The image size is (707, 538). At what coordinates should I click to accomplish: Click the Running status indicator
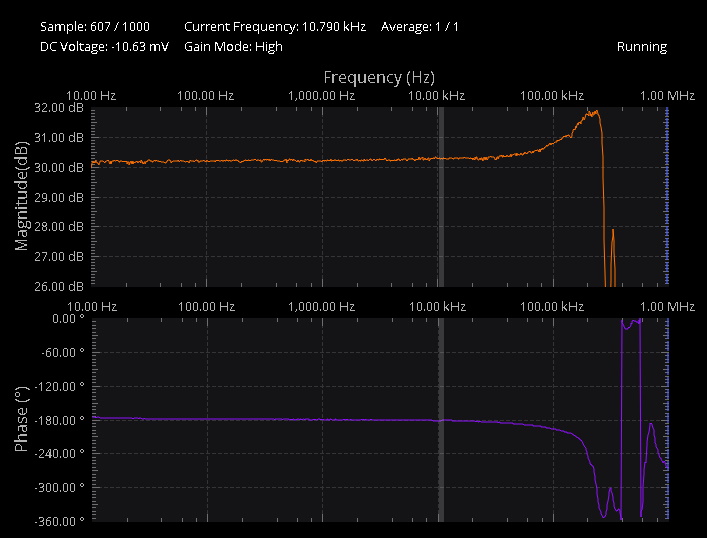[641, 47]
